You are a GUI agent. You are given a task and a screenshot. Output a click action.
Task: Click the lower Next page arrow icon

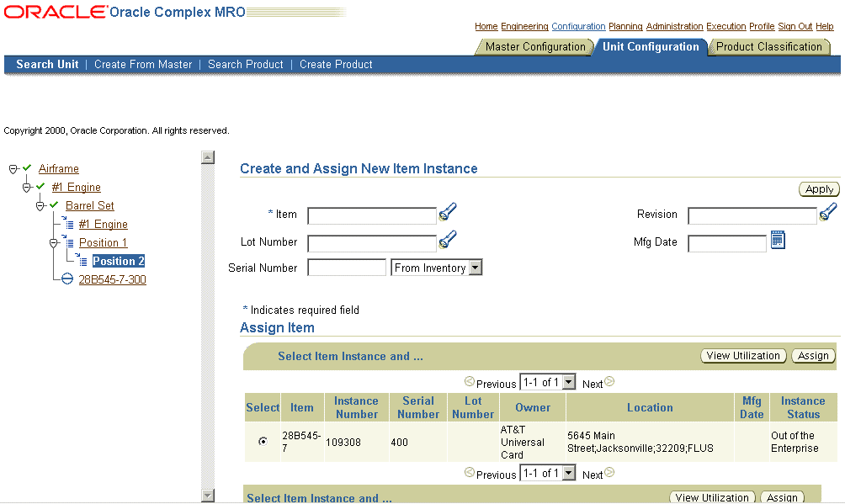(x=609, y=472)
